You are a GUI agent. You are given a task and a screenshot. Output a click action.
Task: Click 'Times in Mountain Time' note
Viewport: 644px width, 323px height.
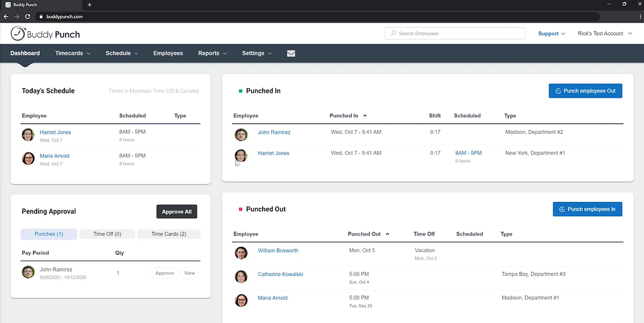point(154,91)
